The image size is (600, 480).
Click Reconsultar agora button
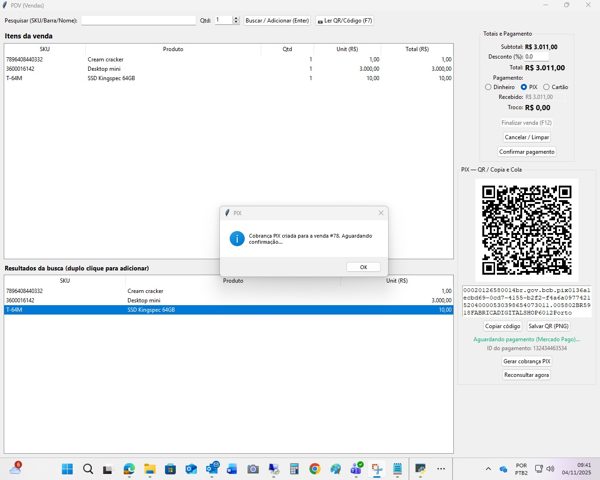point(526,374)
